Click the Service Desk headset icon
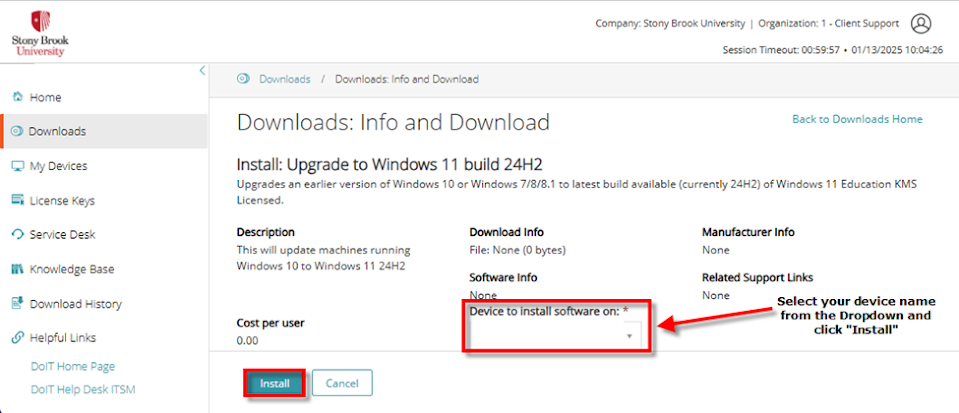 (x=18, y=234)
